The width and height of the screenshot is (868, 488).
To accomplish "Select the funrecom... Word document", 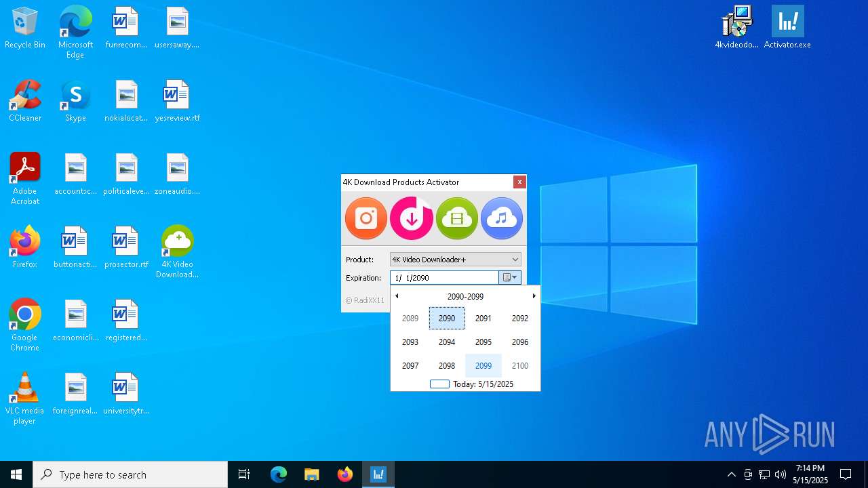I will tap(126, 28).
